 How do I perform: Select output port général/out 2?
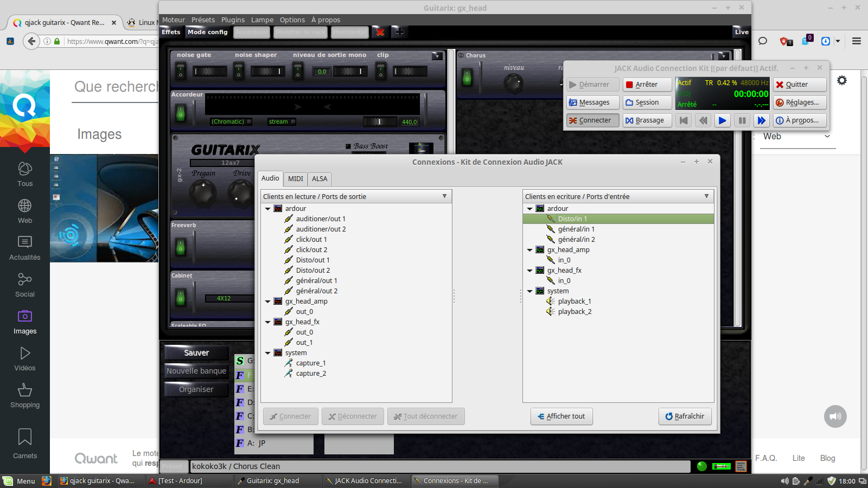point(316,291)
